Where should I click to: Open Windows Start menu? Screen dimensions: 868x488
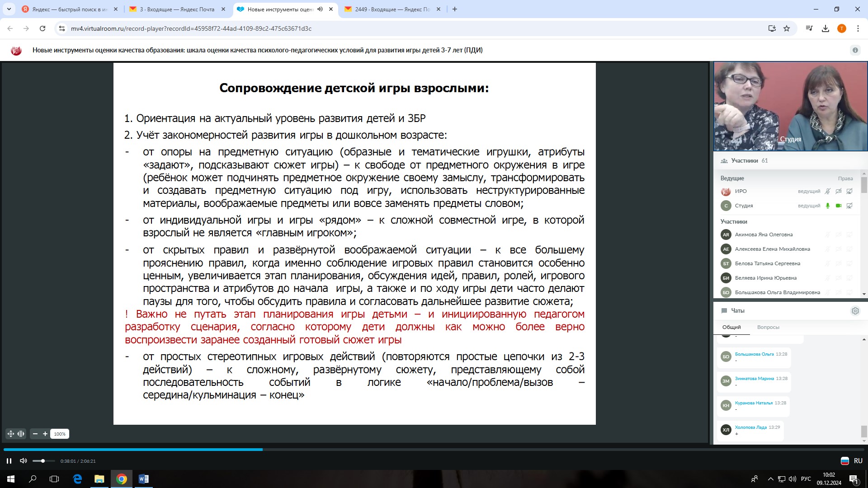click(x=11, y=479)
